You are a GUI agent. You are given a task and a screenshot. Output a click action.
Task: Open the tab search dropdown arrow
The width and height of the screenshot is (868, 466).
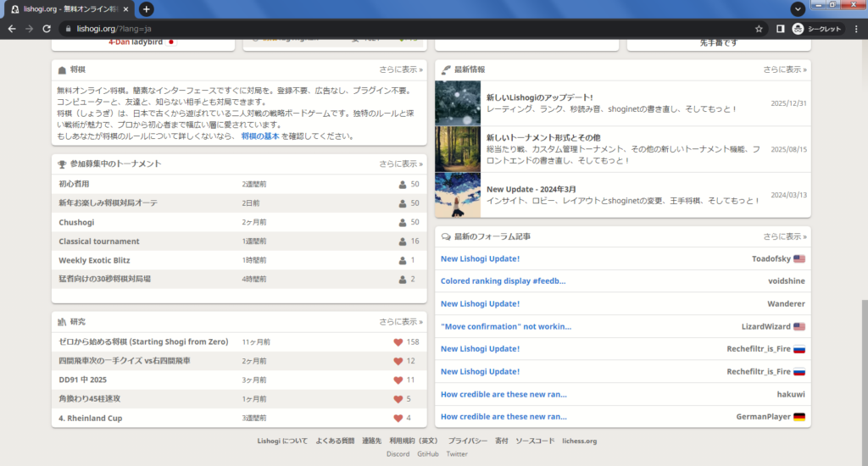pos(798,8)
